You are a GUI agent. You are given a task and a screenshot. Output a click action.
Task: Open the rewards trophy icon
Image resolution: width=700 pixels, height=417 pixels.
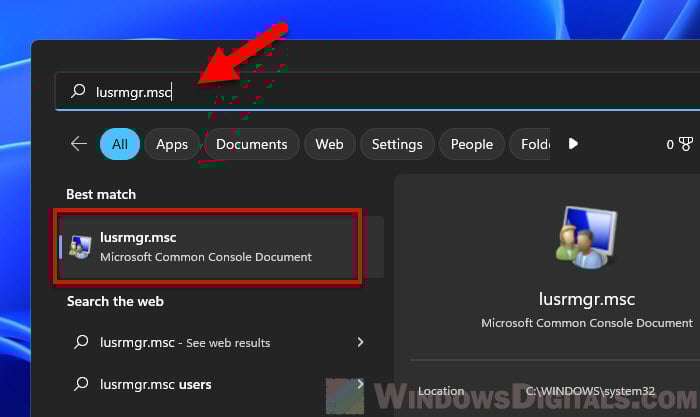coord(686,144)
